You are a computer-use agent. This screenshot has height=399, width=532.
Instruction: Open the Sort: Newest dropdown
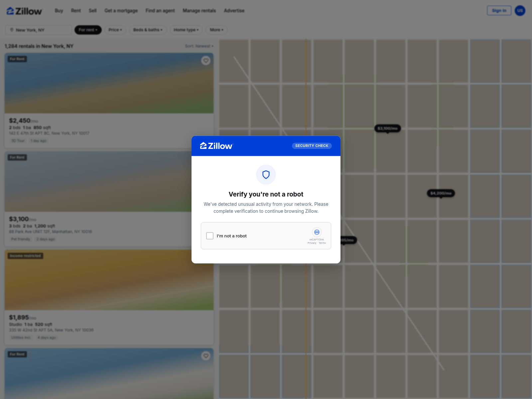pos(199,46)
